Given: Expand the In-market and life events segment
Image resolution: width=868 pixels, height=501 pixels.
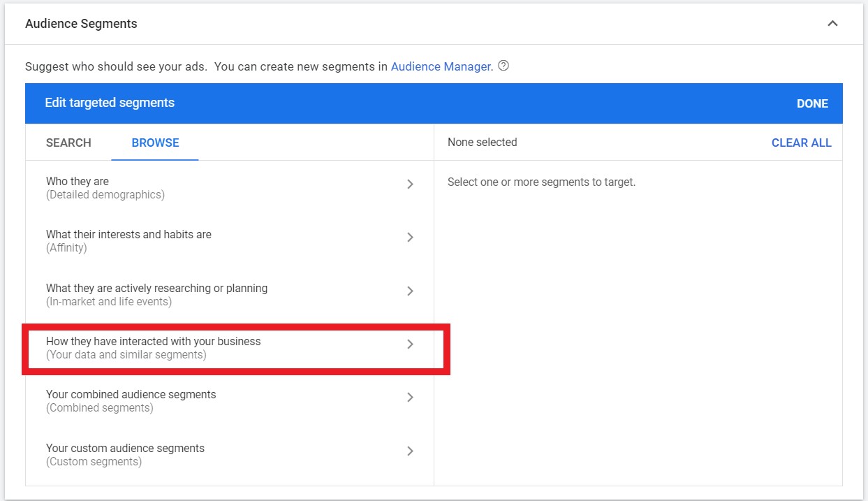Looking at the screenshot, I should [411, 291].
